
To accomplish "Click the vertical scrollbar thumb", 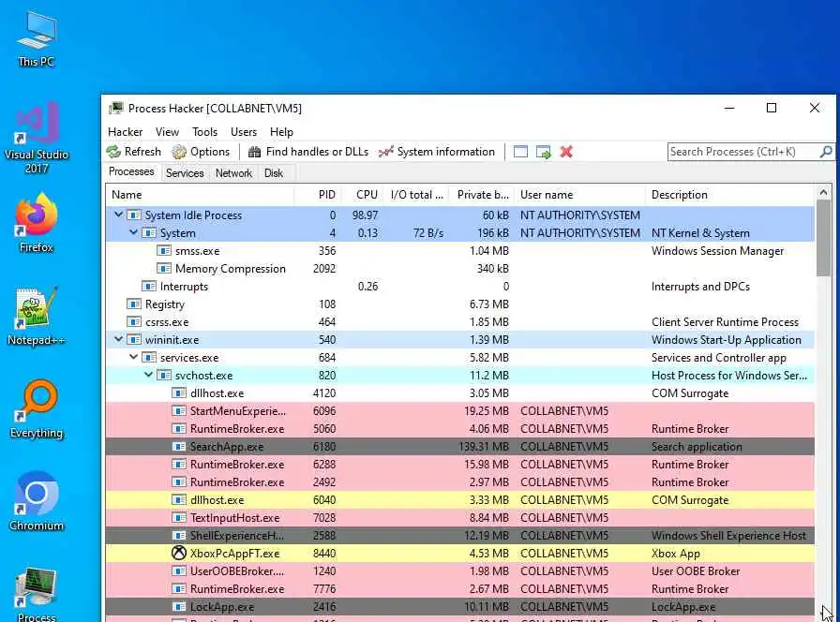I will click(x=823, y=238).
